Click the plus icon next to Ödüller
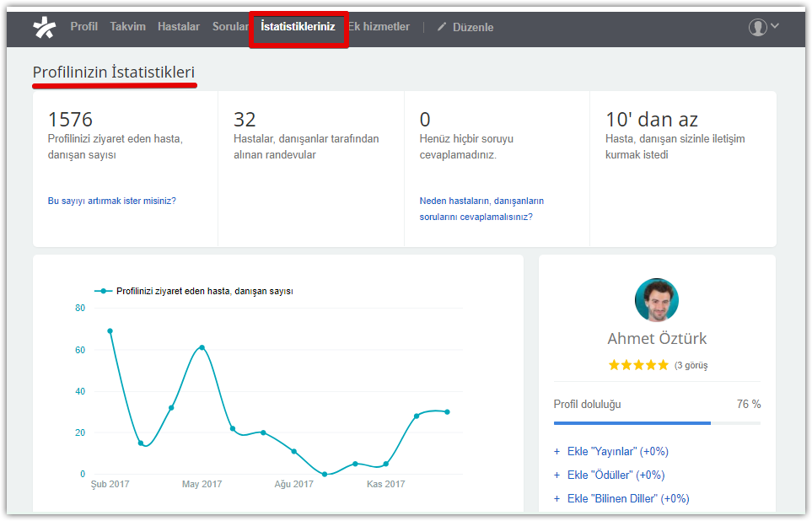The width and height of the screenshot is (812, 521). [557, 475]
